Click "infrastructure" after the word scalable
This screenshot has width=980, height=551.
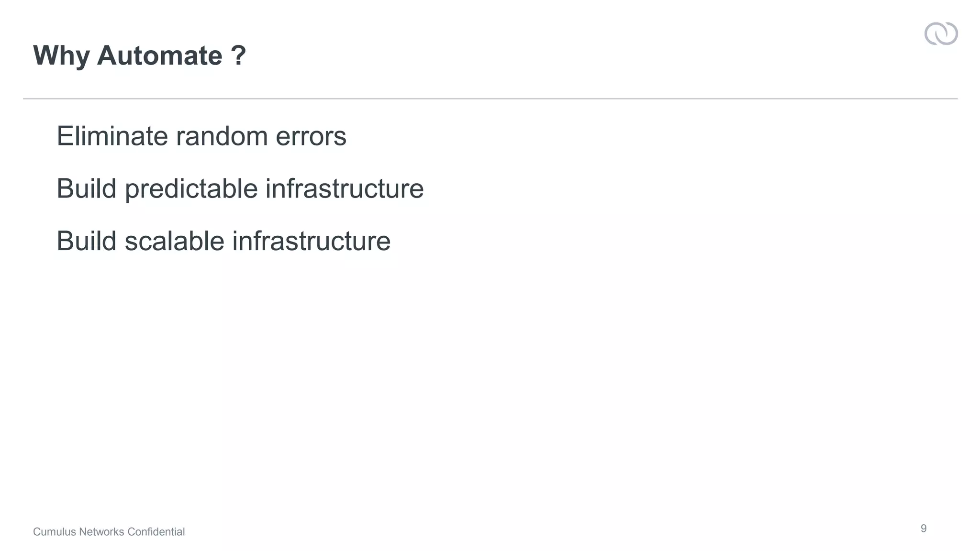312,241
